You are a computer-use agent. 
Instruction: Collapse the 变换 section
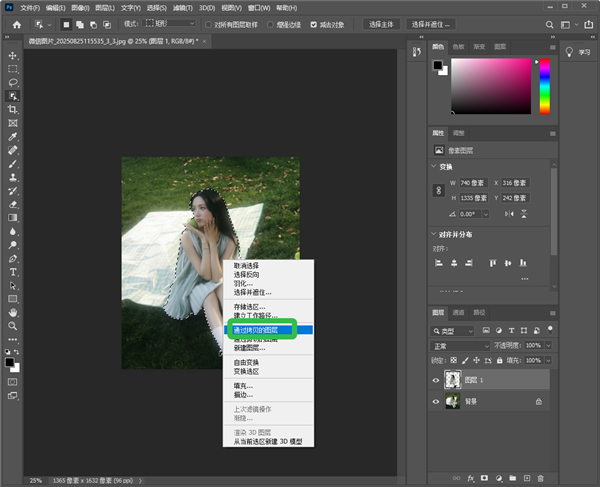434,166
